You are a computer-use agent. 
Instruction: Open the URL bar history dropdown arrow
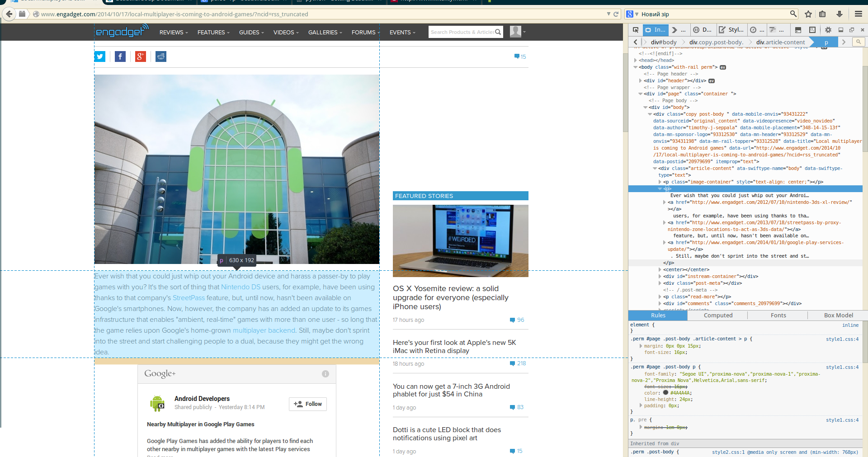coord(609,14)
